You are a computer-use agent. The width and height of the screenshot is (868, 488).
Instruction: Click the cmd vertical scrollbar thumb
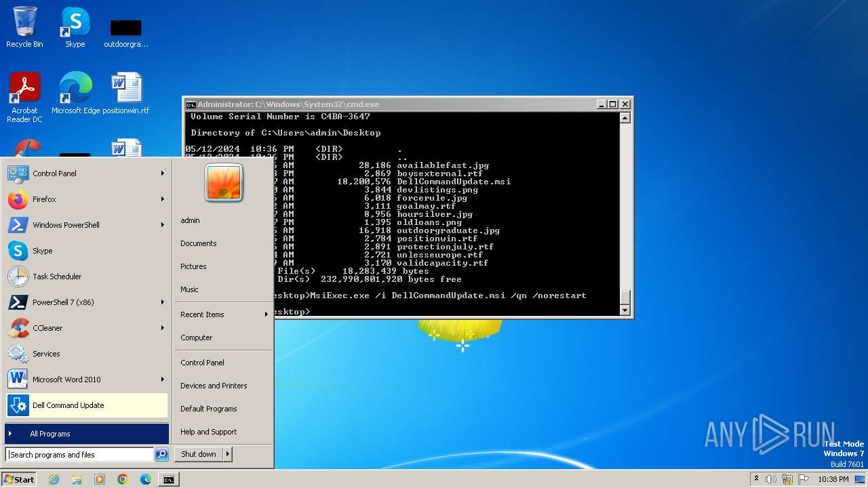[x=625, y=298]
